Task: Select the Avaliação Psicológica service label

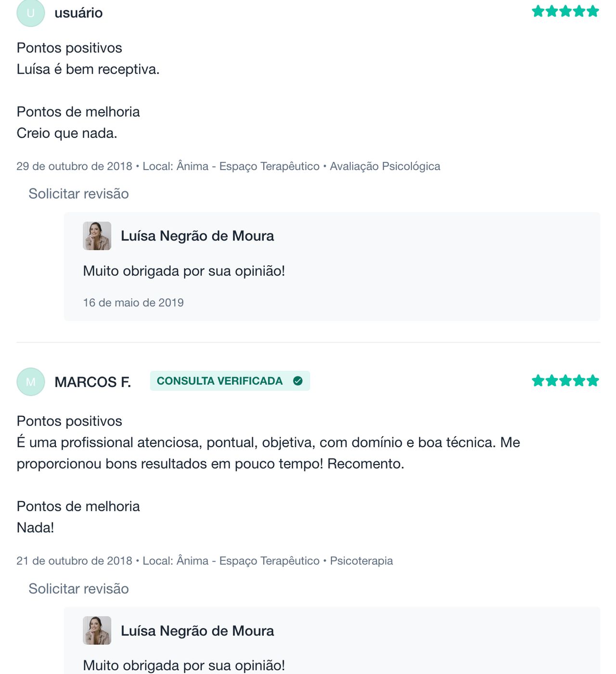Action: point(385,166)
